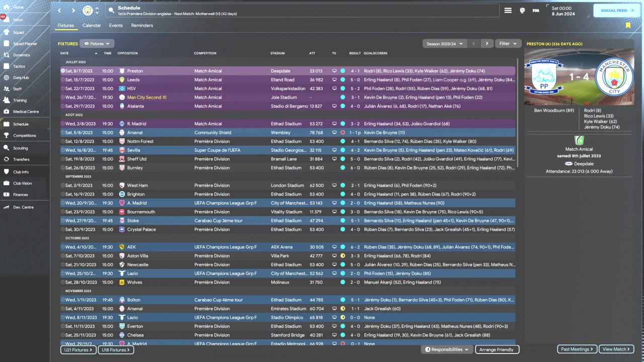This screenshot has width=644, height=362.
Task: Switch to the Events tab
Action: coord(116,26)
